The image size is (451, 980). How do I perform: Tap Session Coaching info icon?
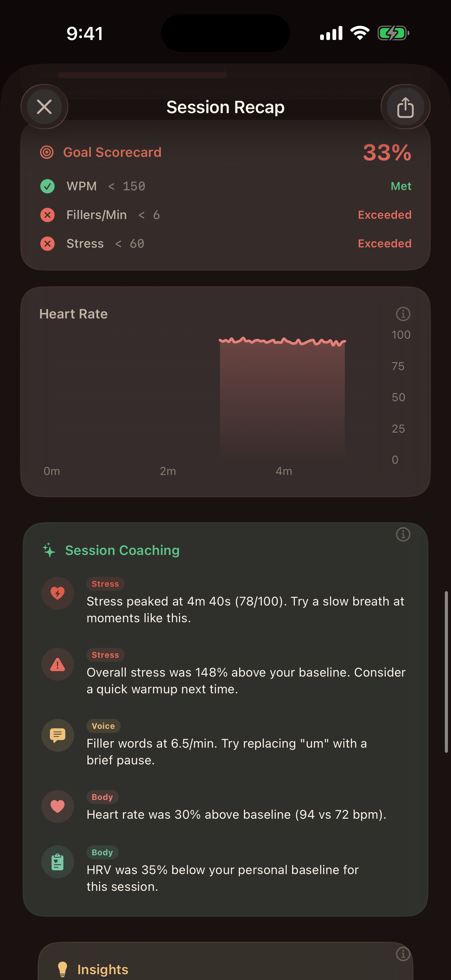pos(403,534)
